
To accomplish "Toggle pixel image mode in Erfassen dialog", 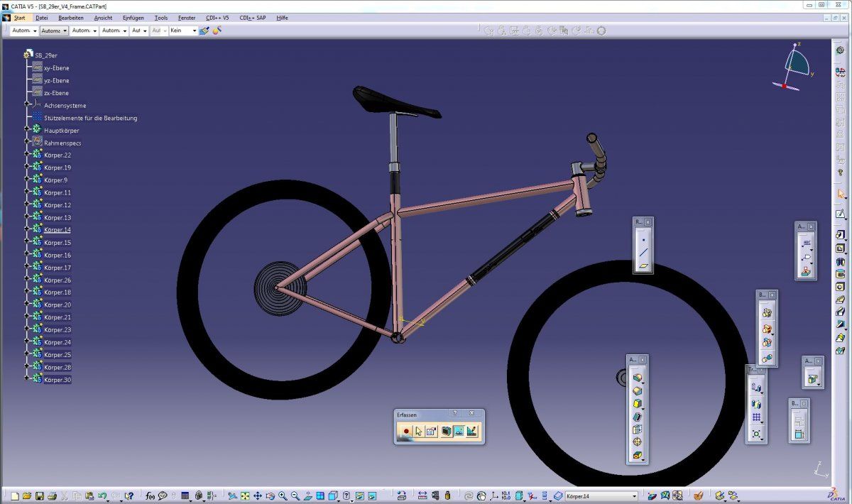I will click(x=459, y=431).
